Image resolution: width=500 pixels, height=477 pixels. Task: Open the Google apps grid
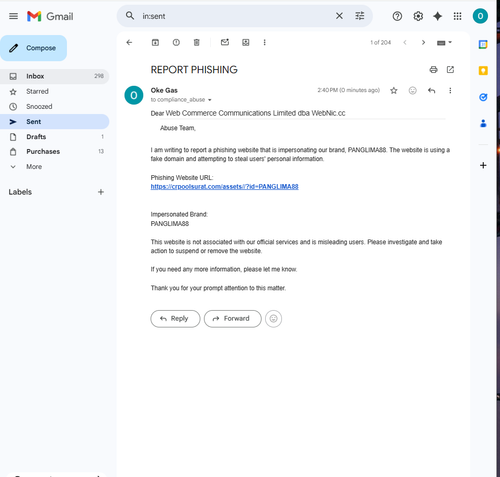point(457,16)
